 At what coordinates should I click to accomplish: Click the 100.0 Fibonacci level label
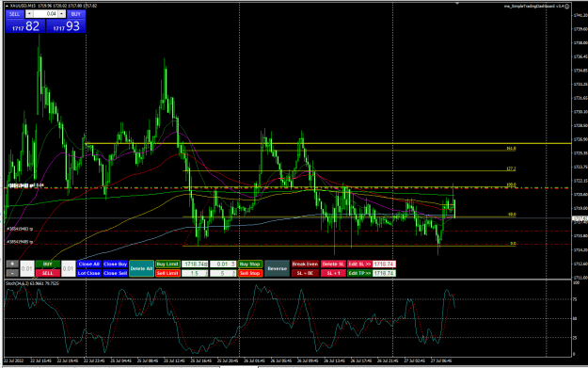(511, 184)
